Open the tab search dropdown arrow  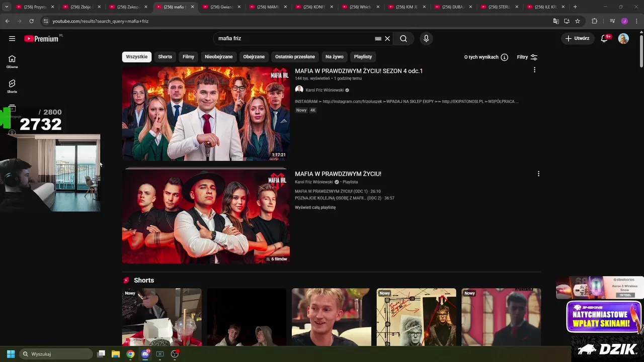(x=7, y=7)
